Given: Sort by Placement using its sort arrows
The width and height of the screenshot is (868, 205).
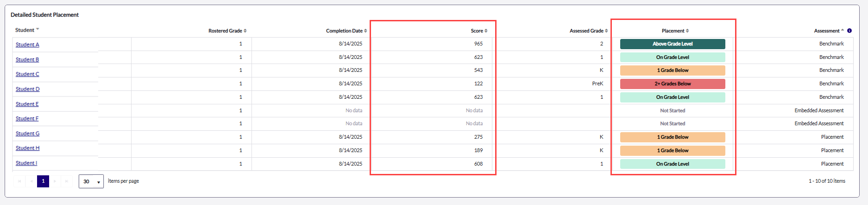Looking at the screenshot, I should click(687, 31).
